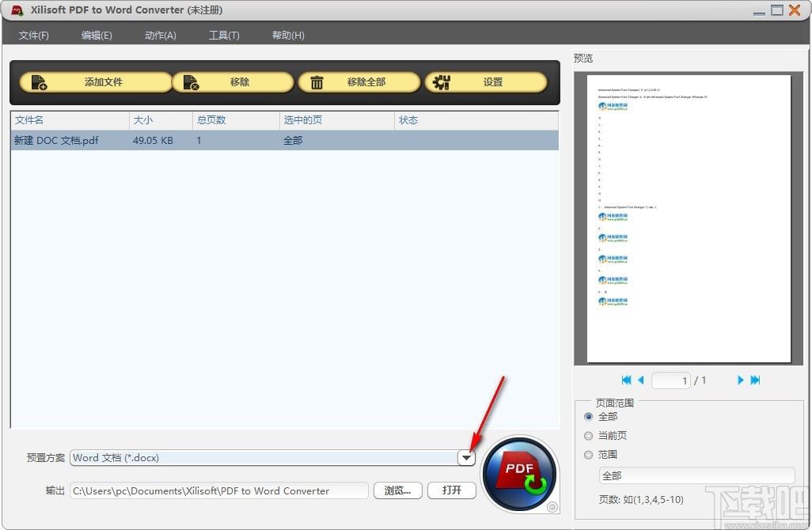This screenshot has height=530, width=812.
Task: Click the application logo in title bar
Action: click(x=17, y=9)
